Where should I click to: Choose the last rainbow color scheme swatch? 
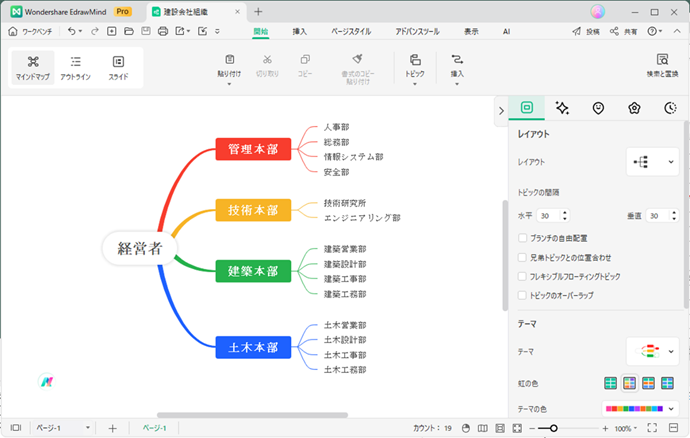click(667, 383)
